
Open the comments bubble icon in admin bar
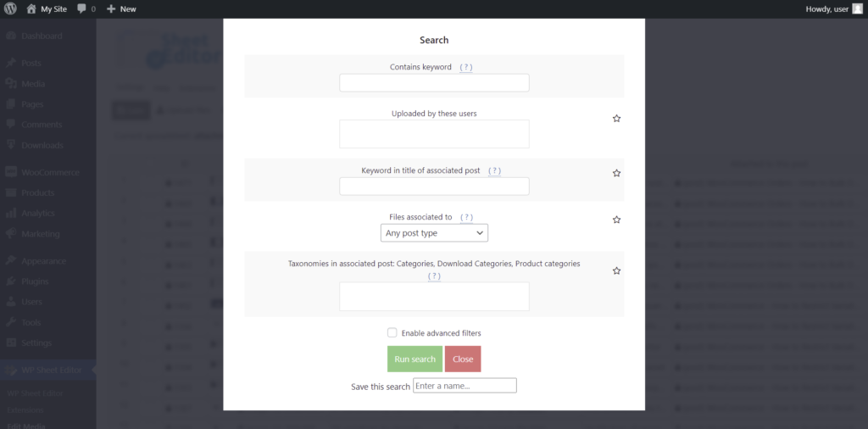(x=81, y=8)
